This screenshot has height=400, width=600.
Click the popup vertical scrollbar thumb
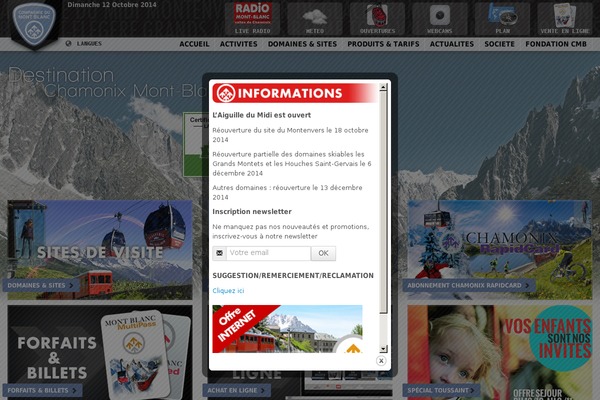click(383, 202)
